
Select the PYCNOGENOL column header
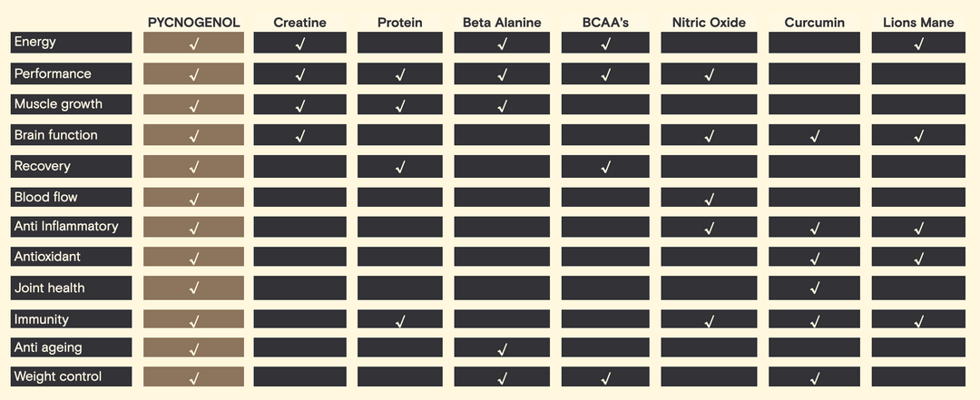(194, 22)
